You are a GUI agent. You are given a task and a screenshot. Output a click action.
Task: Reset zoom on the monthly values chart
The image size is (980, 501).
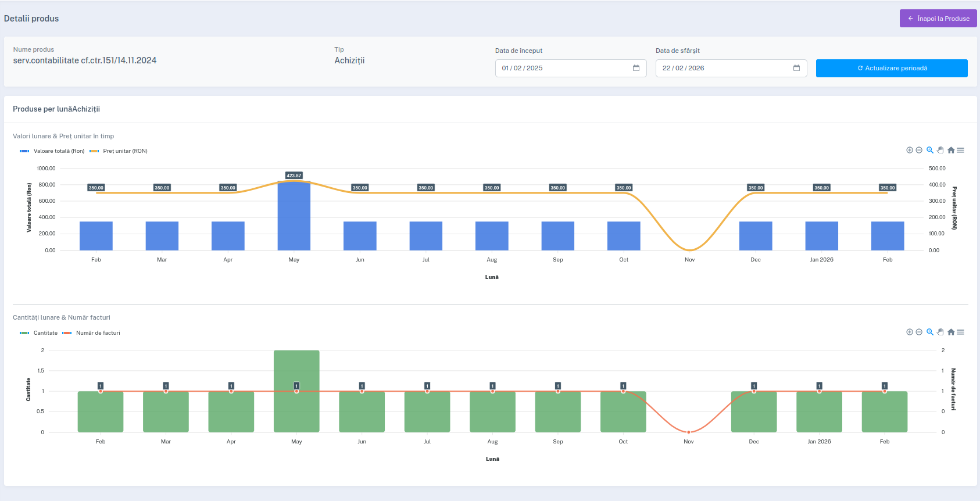point(951,150)
